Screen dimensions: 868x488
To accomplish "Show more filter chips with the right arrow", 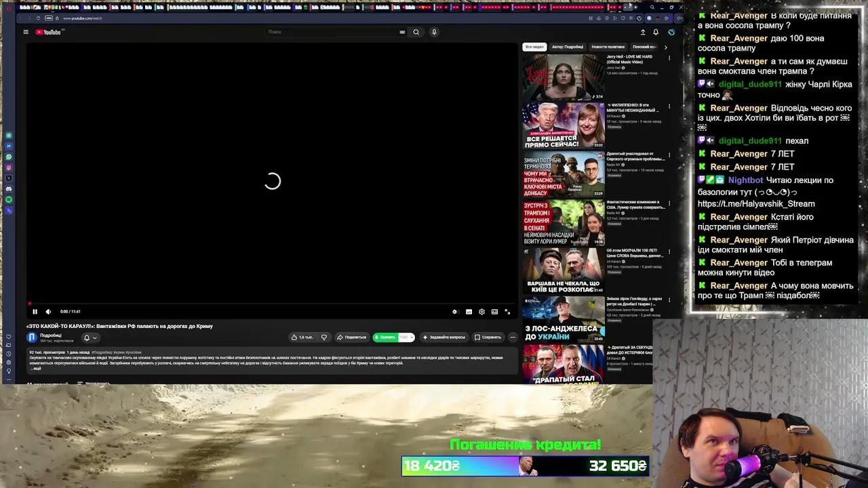I will click(x=665, y=47).
